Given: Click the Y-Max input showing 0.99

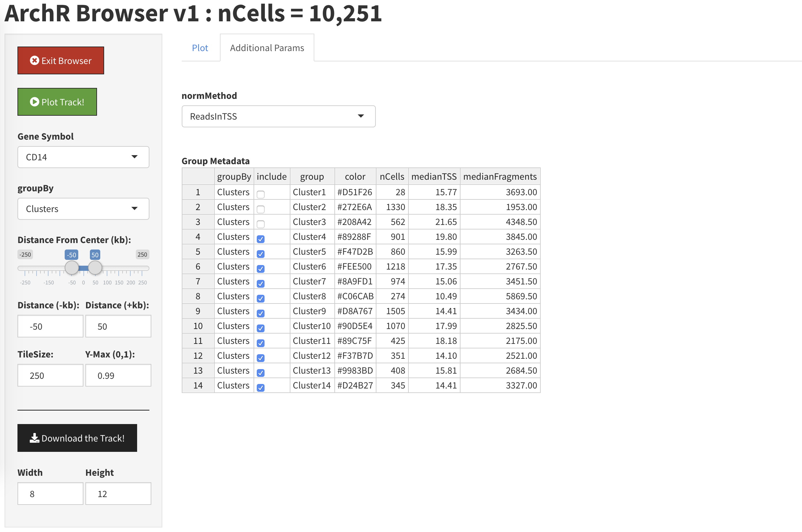Looking at the screenshot, I should coord(118,376).
